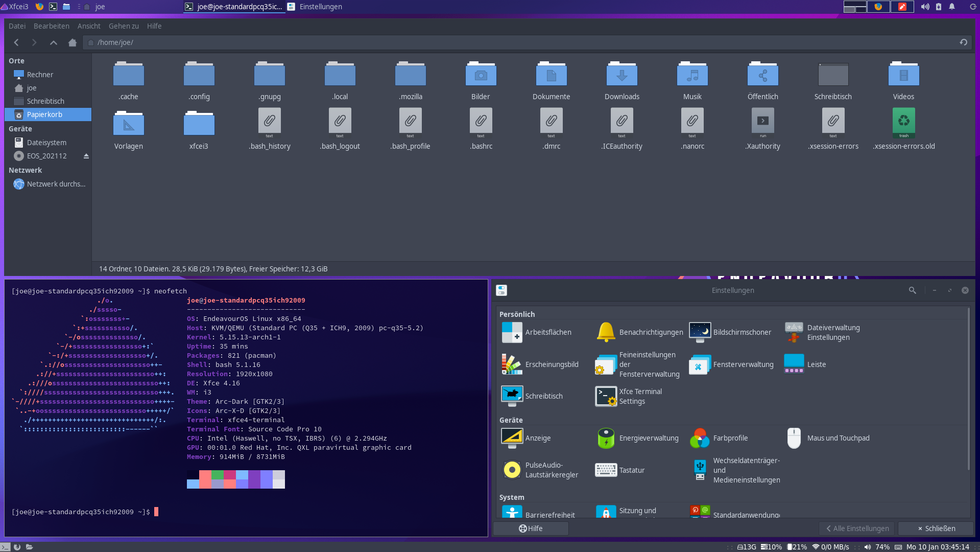Open Netzwerk durchsuchen in sidebar

(x=48, y=184)
